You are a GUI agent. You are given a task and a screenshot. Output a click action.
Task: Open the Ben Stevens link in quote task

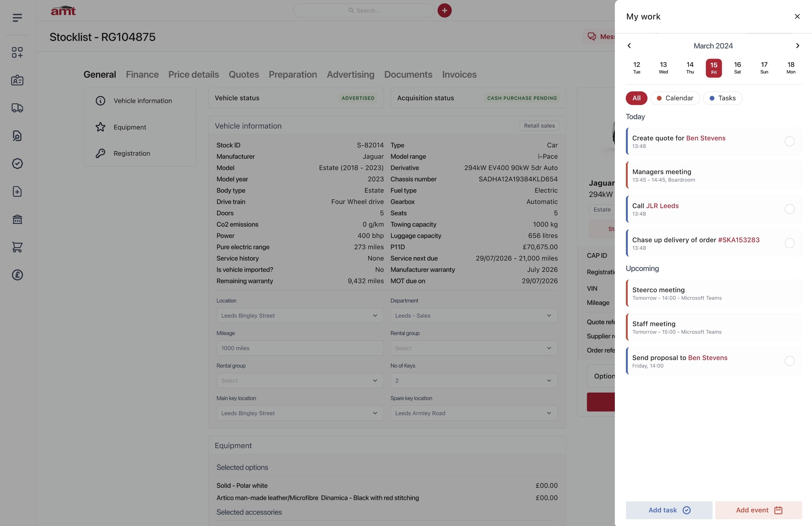pos(706,138)
